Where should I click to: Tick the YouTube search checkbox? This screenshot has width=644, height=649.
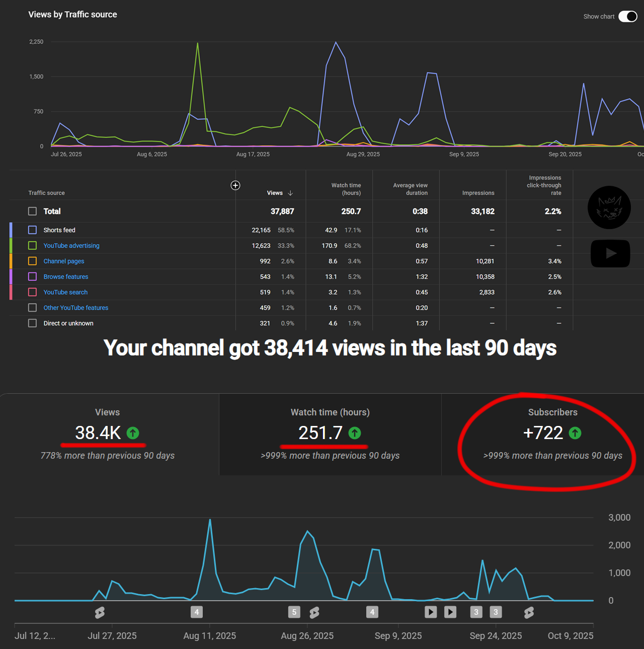32,293
